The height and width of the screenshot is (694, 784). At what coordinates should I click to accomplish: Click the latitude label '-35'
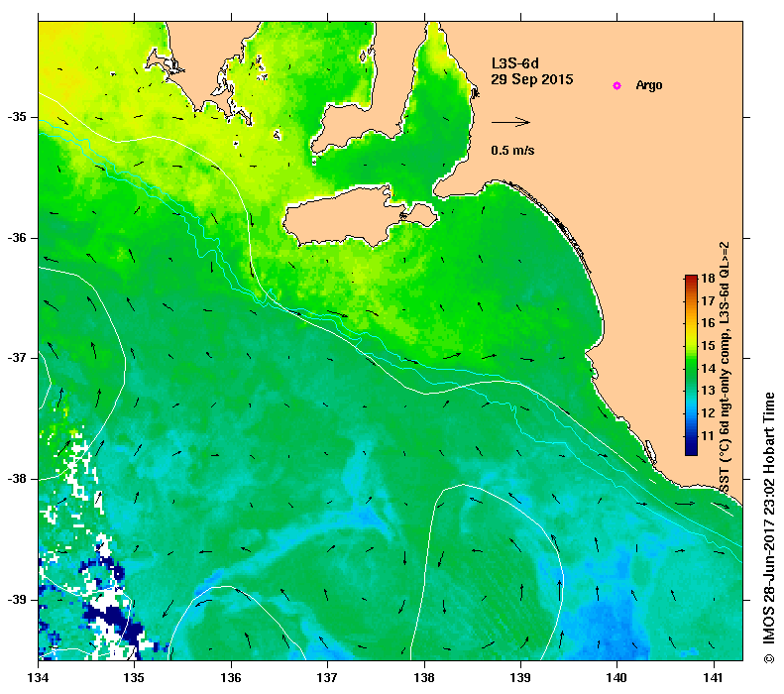coord(17,117)
